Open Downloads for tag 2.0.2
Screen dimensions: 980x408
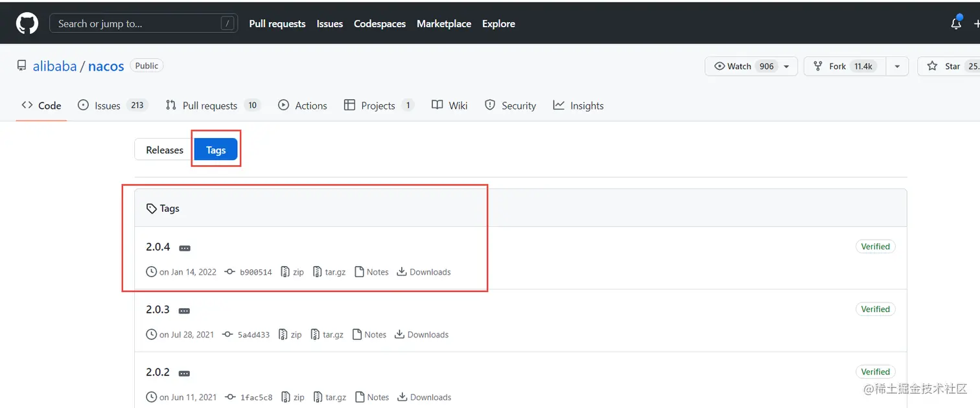pyautogui.click(x=424, y=398)
